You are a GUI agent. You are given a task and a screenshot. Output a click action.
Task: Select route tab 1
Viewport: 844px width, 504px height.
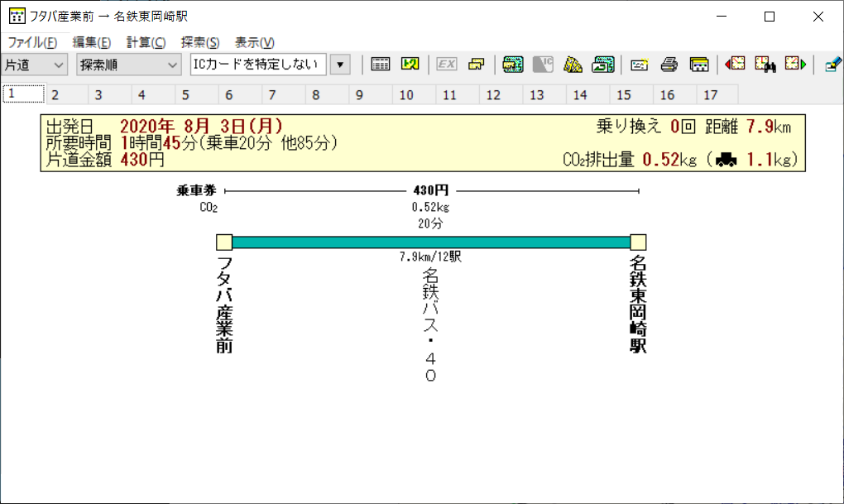pos(23,94)
